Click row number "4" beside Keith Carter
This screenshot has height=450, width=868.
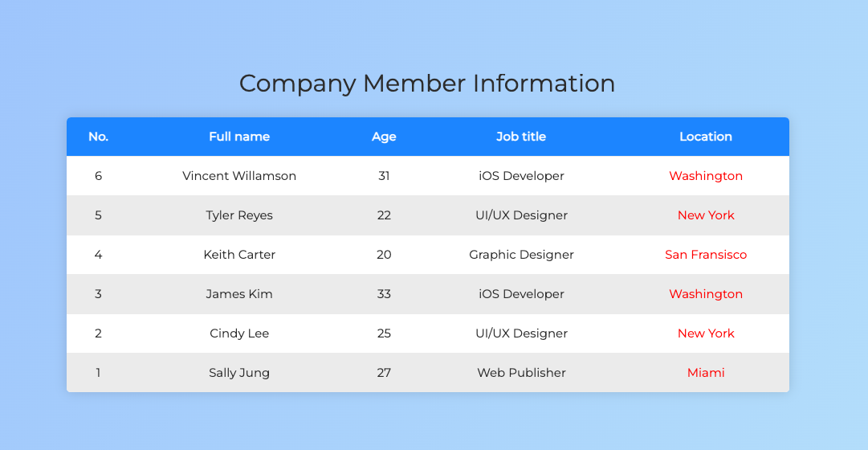[99, 255]
